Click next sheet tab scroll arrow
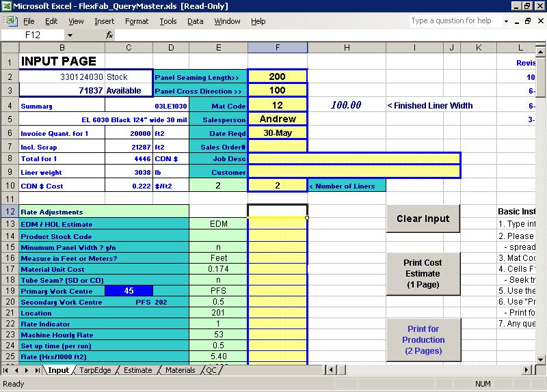The image size is (547, 392). (x=27, y=370)
